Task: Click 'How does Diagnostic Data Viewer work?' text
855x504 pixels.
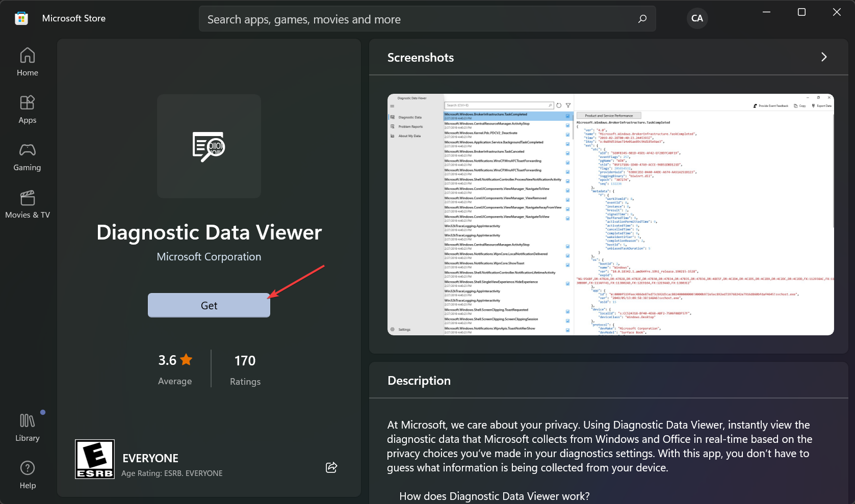Action: 495,496
